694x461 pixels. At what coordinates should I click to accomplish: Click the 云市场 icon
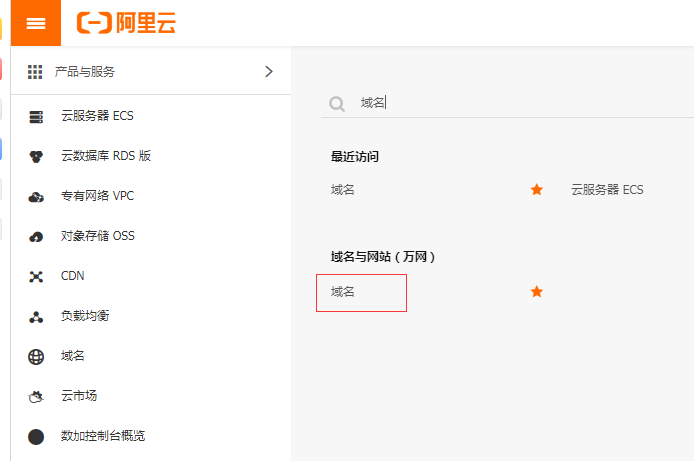point(36,397)
